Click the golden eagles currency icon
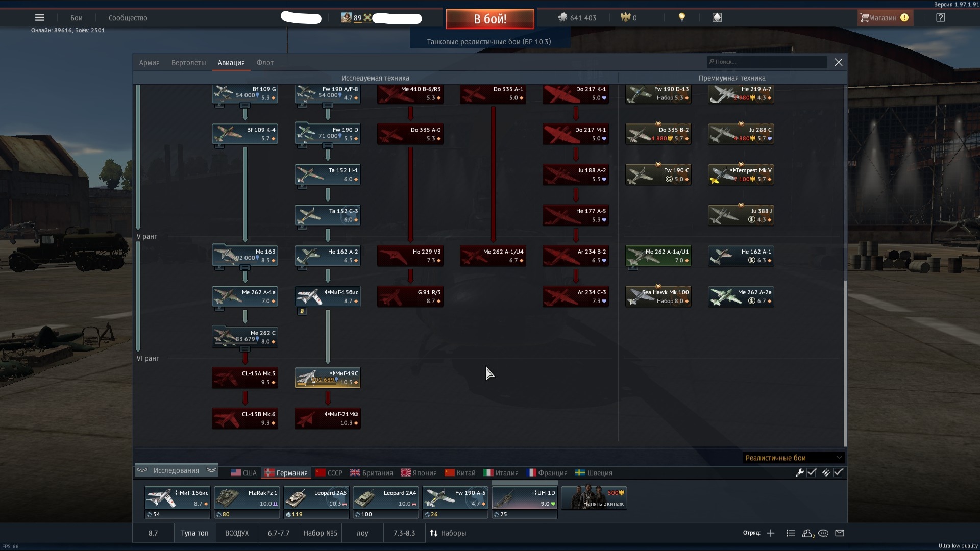This screenshot has width=980, height=551. click(625, 17)
